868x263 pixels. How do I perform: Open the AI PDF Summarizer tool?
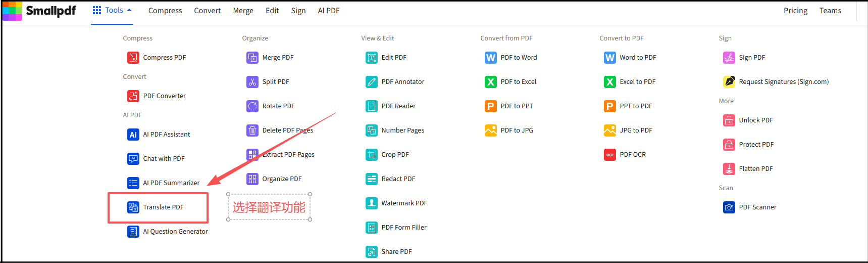click(x=171, y=183)
